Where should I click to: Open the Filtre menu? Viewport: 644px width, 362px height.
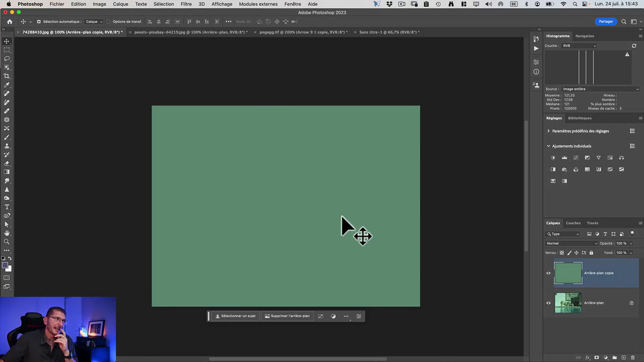point(186,4)
